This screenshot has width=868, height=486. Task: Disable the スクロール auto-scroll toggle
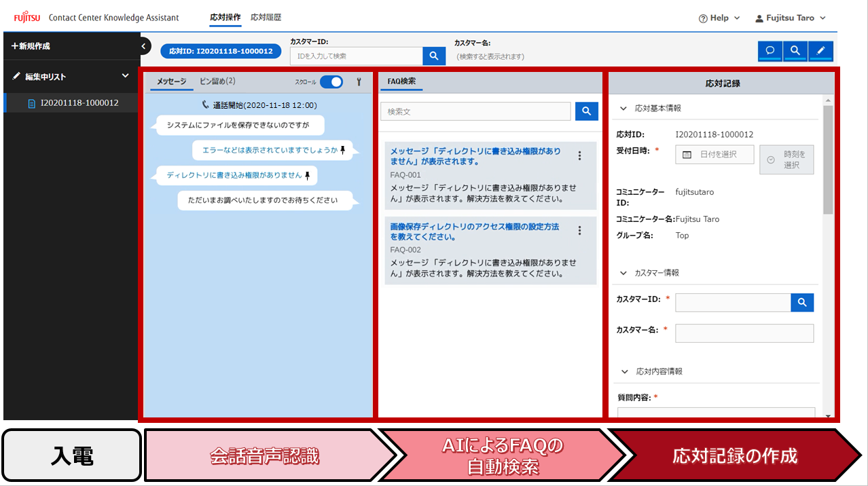point(332,81)
